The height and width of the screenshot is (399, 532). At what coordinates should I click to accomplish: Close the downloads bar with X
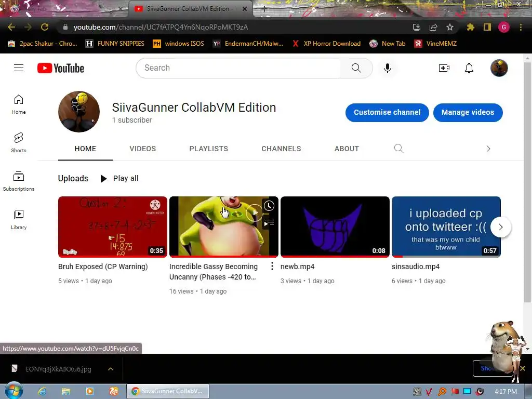[x=523, y=368]
